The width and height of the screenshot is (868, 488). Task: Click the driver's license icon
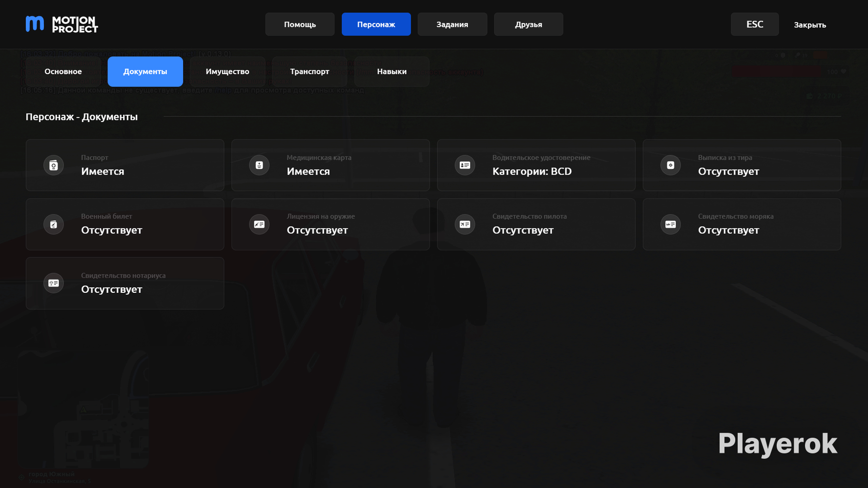tap(465, 165)
